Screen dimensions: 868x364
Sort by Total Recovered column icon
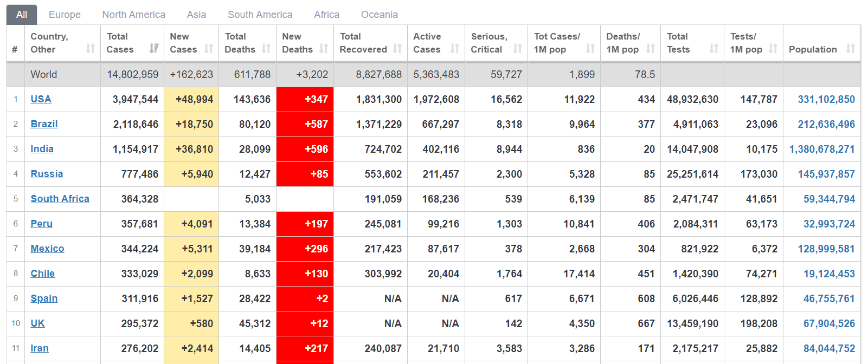[x=397, y=49]
